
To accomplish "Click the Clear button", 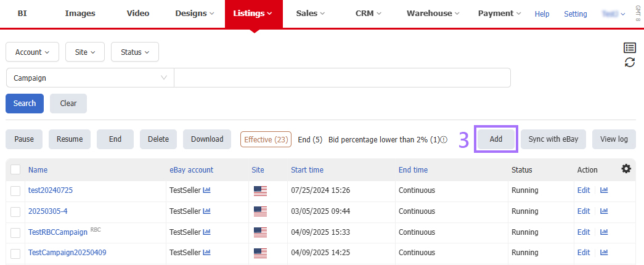I will click(x=68, y=104).
